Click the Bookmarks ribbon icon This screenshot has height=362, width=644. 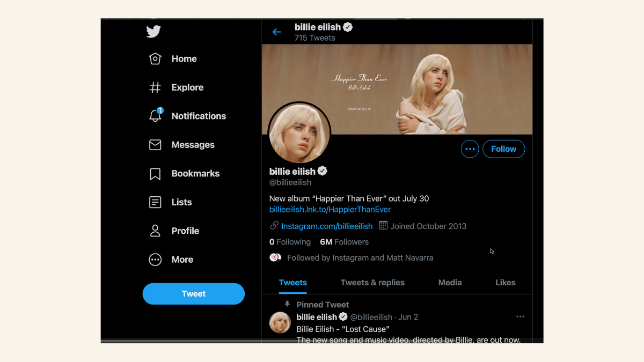pos(155,174)
